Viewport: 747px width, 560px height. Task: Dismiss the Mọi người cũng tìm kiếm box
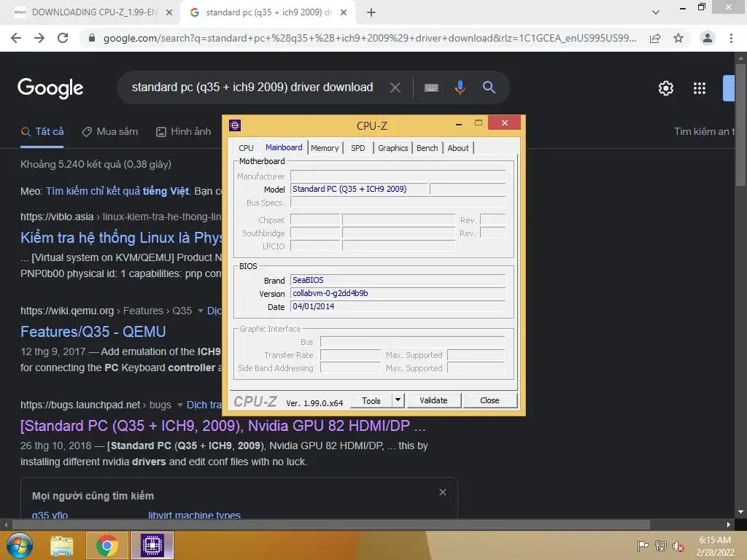coord(443,492)
